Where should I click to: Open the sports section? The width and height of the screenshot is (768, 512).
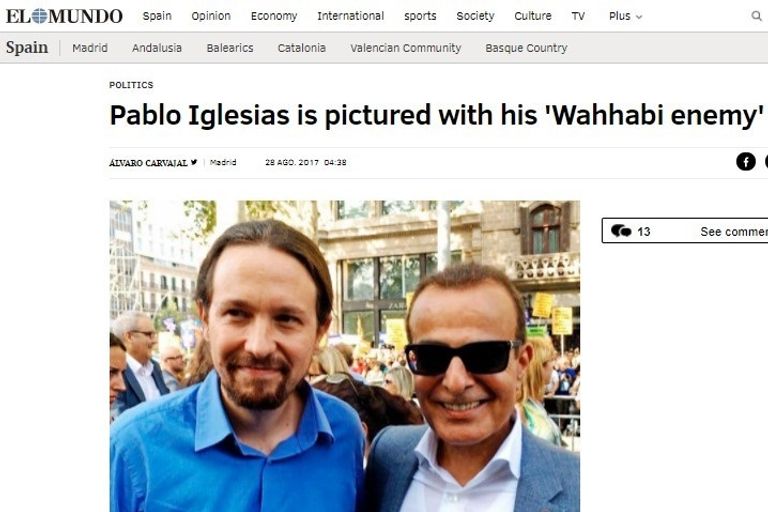point(420,16)
